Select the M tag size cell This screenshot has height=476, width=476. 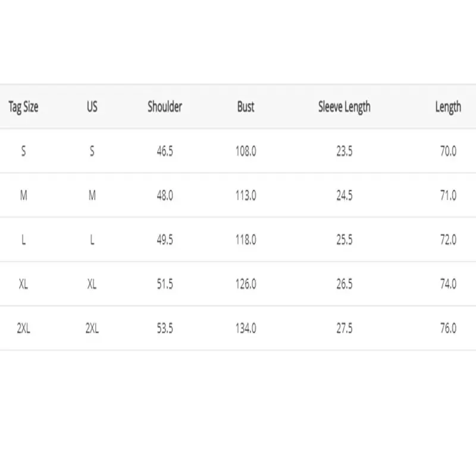coord(23,195)
